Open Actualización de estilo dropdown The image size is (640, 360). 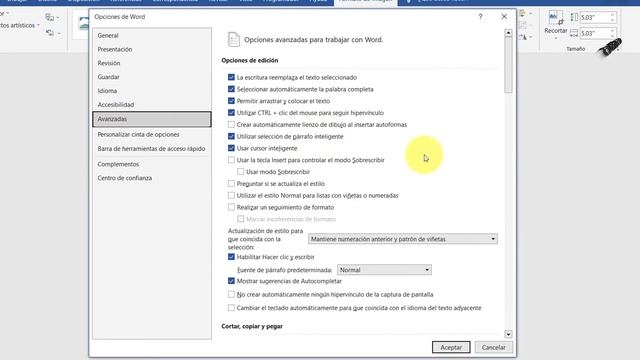point(403,239)
